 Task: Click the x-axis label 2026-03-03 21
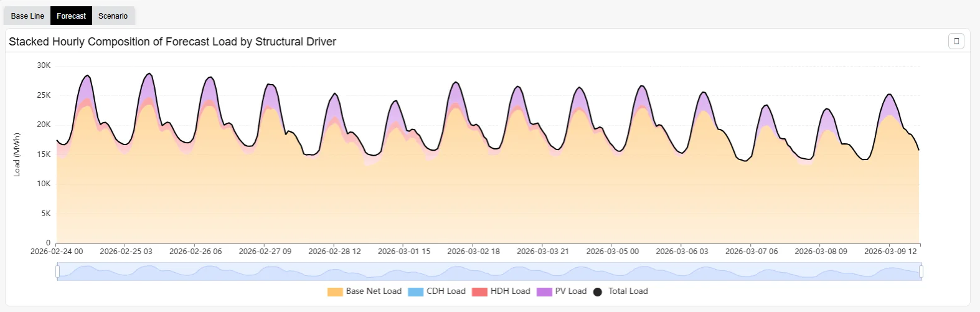point(543,252)
